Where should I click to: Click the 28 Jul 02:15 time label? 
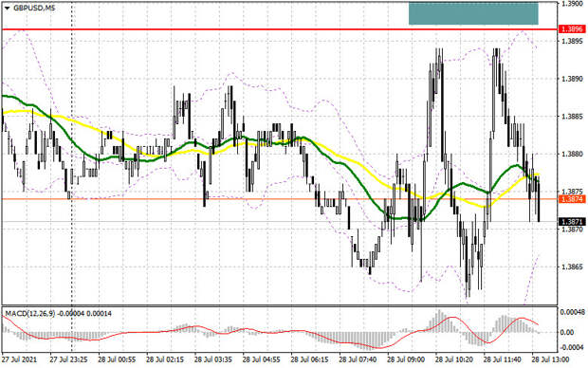pyautogui.click(x=165, y=359)
